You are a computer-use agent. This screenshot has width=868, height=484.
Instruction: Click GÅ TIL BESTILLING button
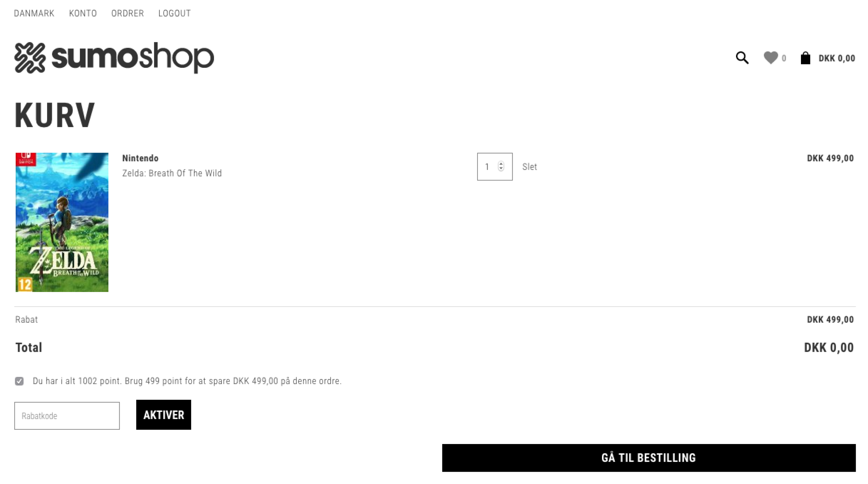(x=649, y=458)
